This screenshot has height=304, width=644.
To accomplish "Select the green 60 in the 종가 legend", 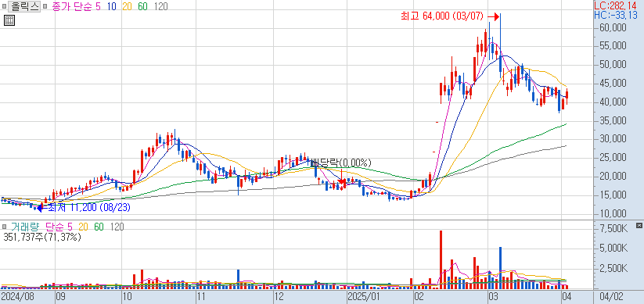I will [143, 6].
